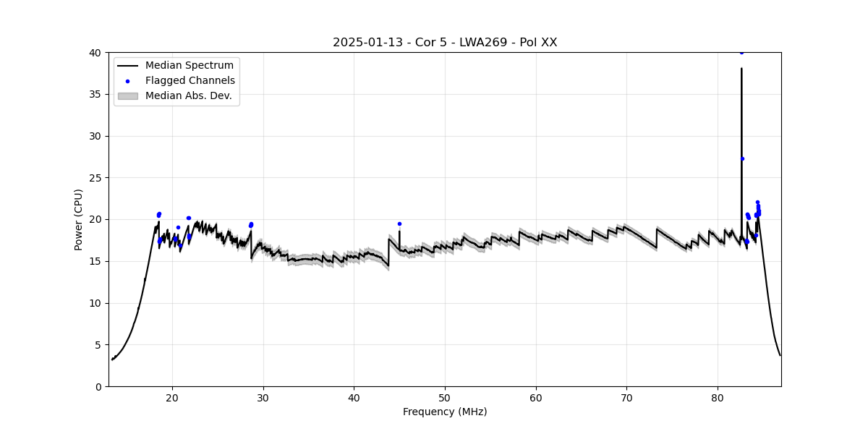Click the black Median Spectrum legend line

point(127,66)
